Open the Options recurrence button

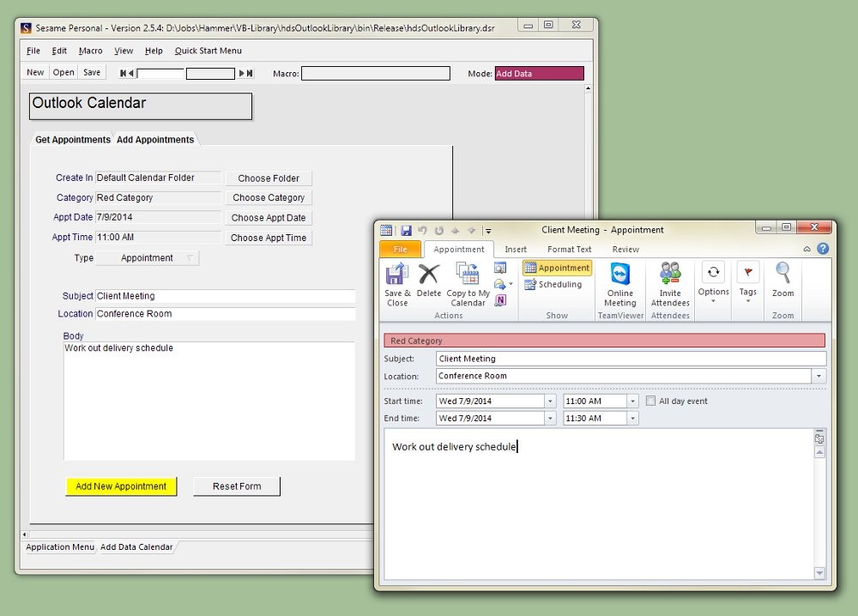point(713,282)
